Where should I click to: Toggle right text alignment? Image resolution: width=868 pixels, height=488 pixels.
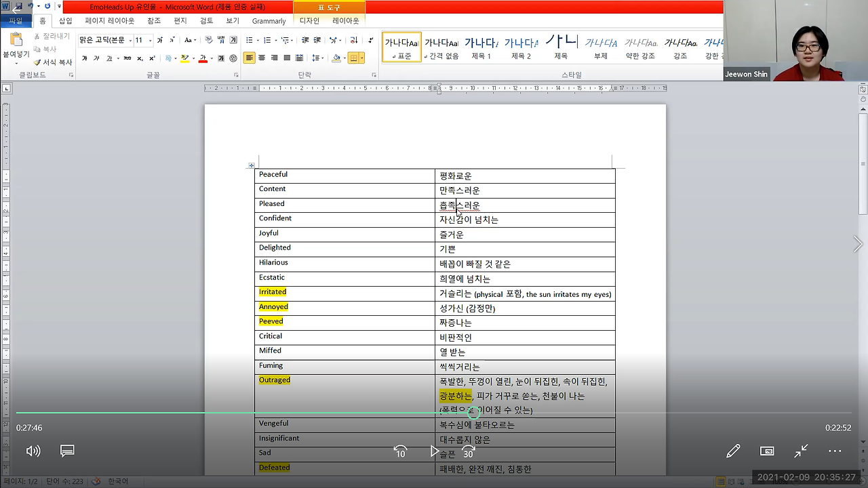275,58
